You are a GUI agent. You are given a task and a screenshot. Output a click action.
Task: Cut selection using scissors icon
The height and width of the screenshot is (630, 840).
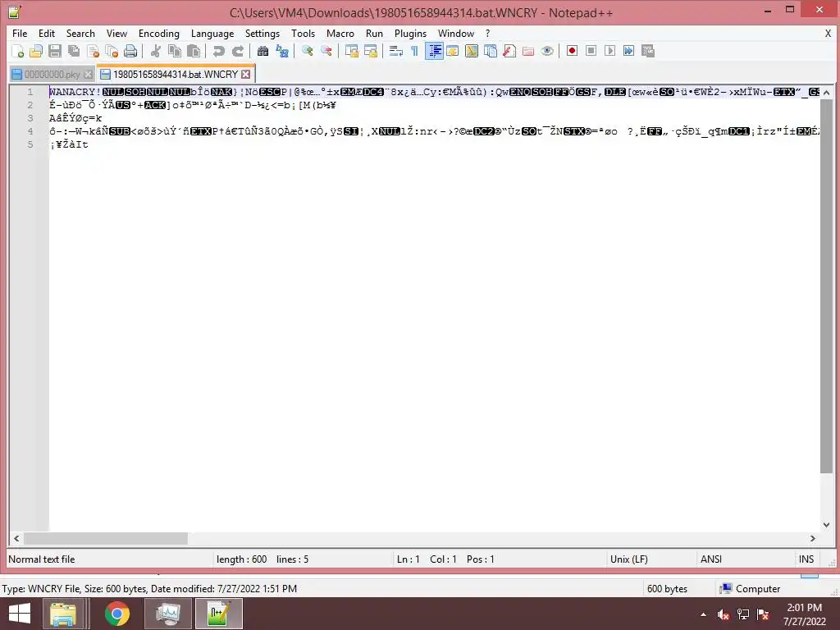point(155,51)
